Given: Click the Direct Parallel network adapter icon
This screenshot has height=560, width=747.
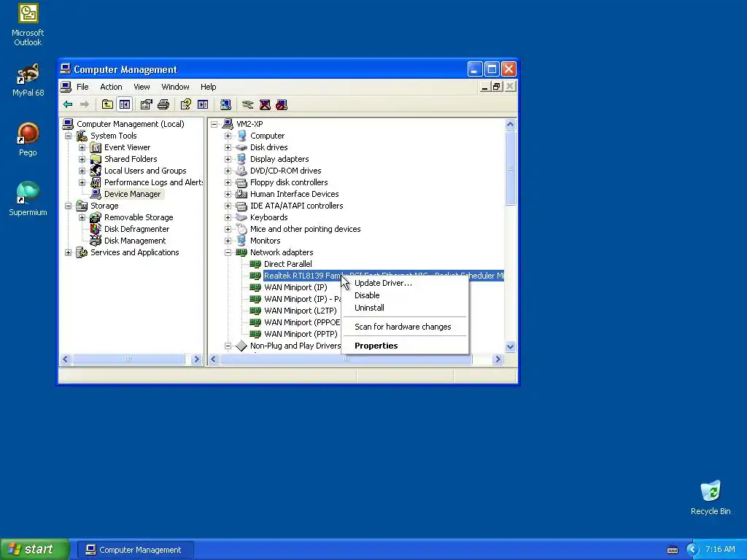Looking at the screenshot, I should [x=255, y=264].
